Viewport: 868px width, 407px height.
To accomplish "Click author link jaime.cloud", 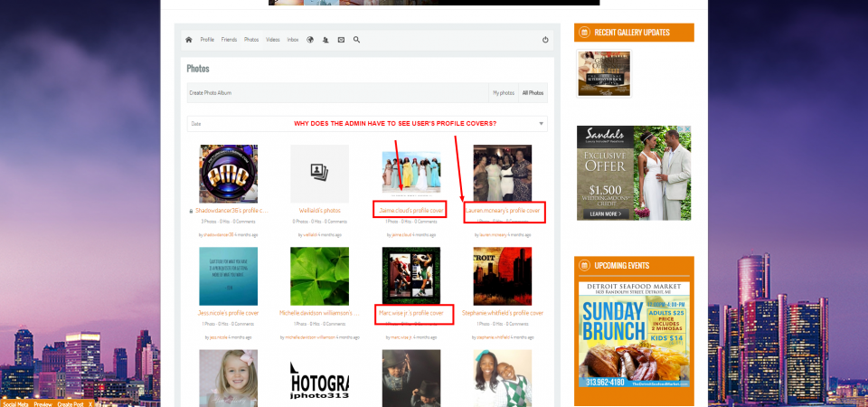I will [x=401, y=235].
